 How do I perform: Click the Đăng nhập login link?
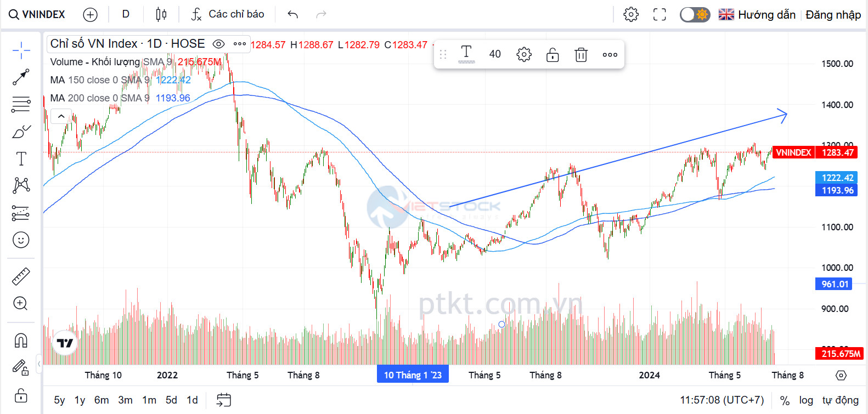[833, 15]
